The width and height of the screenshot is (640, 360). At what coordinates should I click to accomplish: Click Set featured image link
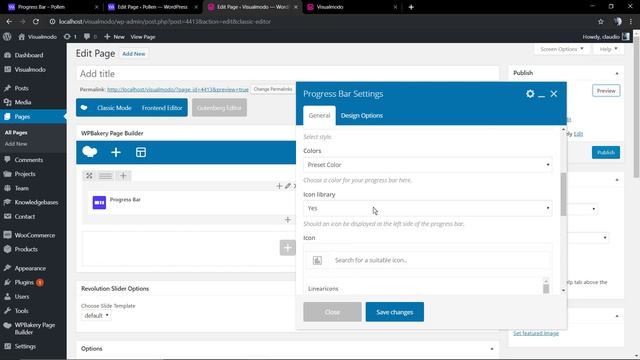536,333
